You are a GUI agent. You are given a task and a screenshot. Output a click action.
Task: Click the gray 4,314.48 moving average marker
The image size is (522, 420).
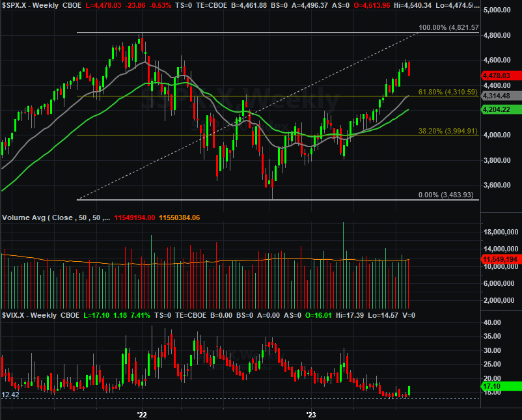pyautogui.click(x=502, y=96)
